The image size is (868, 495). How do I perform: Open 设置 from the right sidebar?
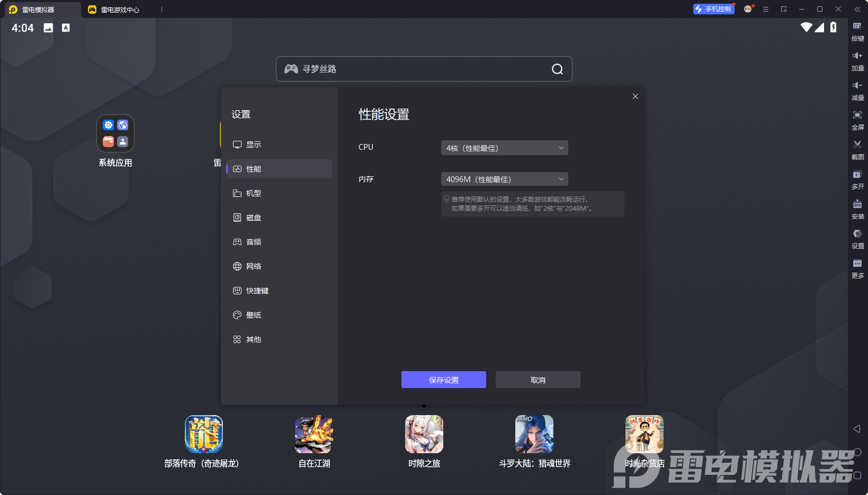pyautogui.click(x=857, y=239)
